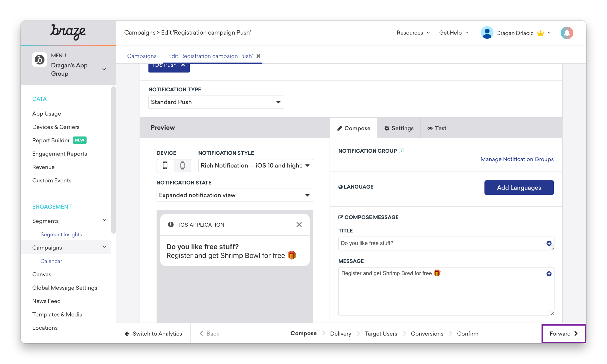Collapse the Segments sidebar section
Screen dimensions: 607x364
[104, 220]
